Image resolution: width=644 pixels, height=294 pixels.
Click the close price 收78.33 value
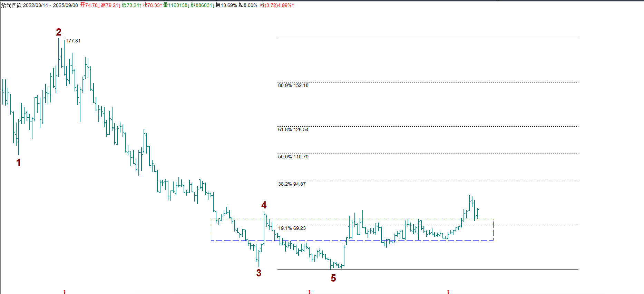(152, 5)
